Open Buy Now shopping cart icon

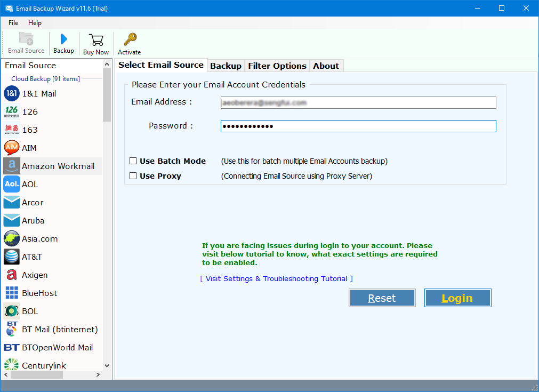96,40
